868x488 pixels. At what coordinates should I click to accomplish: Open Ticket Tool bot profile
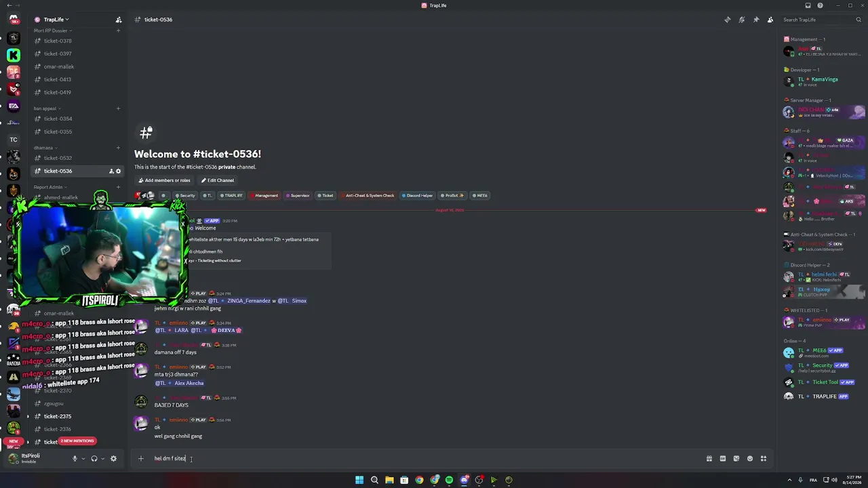click(x=823, y=382)
